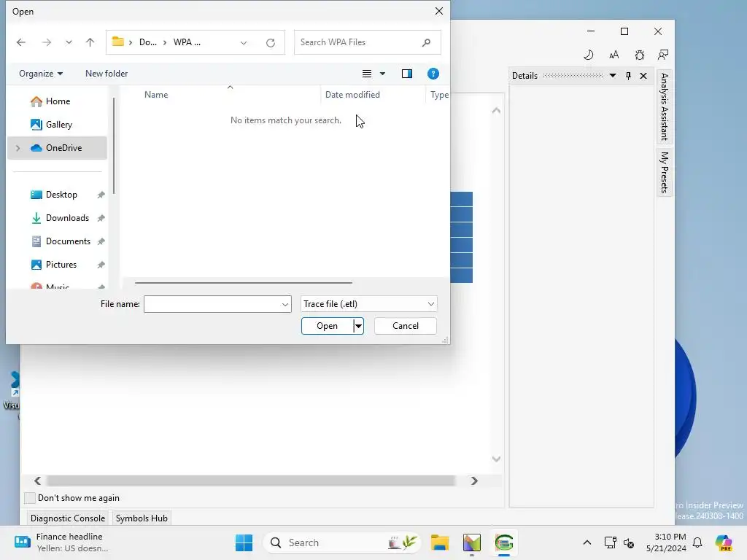The height and width of the screenshot is (560, 747).
Task: Open File Explorer from taskbar
Action: (x=440, y=542)
